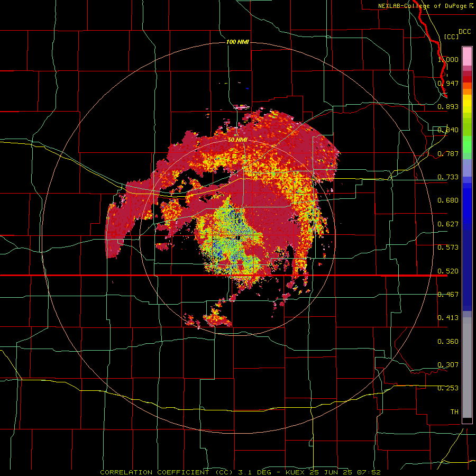The height and width of the screenshot is (476, 476).
Task: Click the TH threshold label
Action: (x=454, y=412)
